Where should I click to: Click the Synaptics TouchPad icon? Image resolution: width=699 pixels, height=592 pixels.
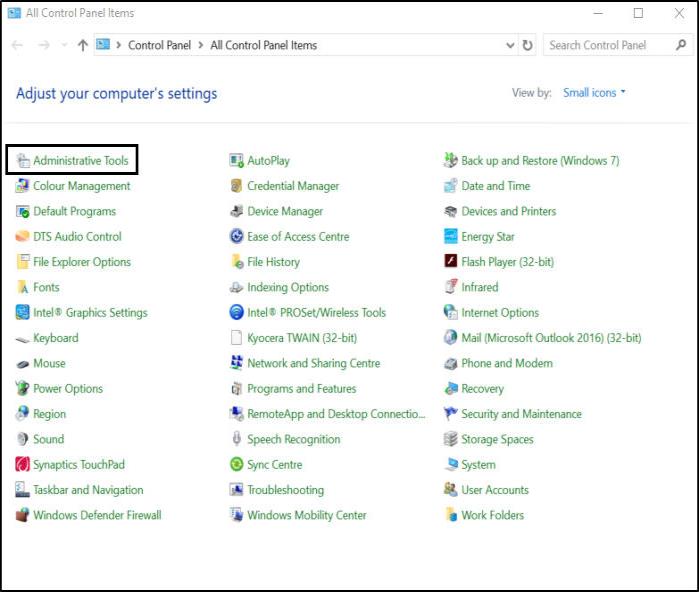23,465
